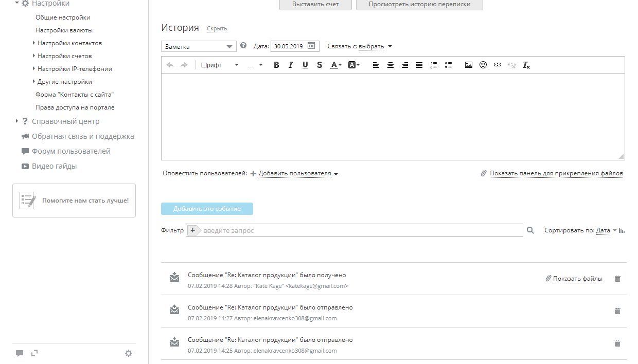Expand Настройки контактов in sidebar
Viewport: 638px width, 364px height.
pos(69,43)
